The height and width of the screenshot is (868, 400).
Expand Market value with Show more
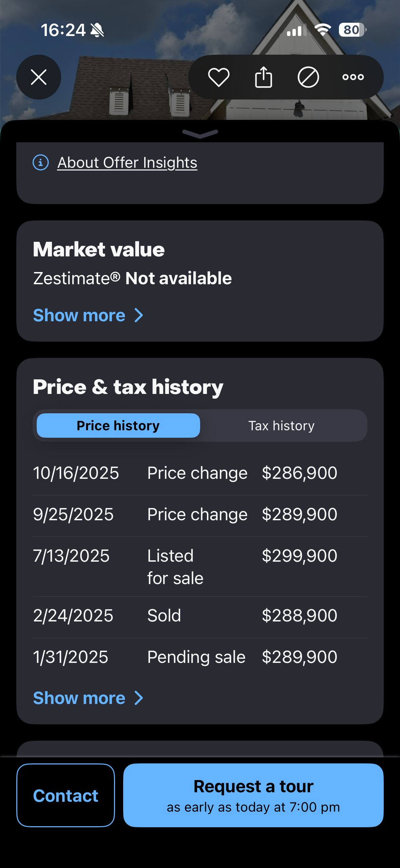[88, 315]
